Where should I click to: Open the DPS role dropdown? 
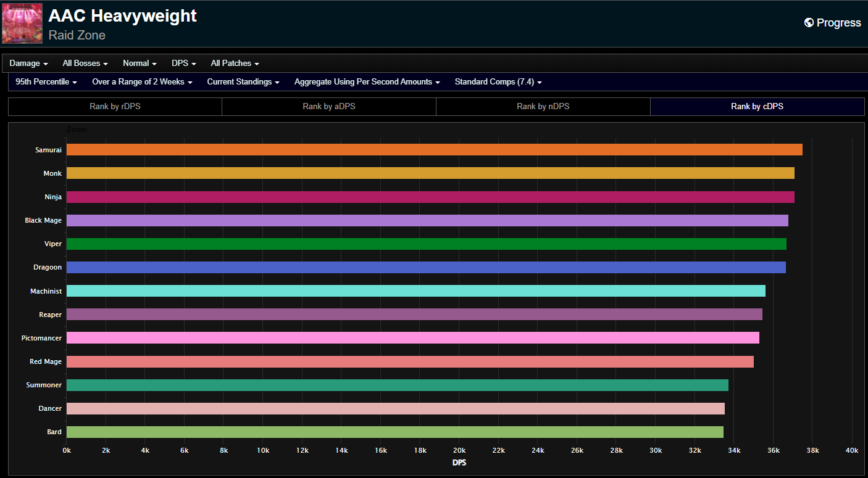(x=184, y=63)
